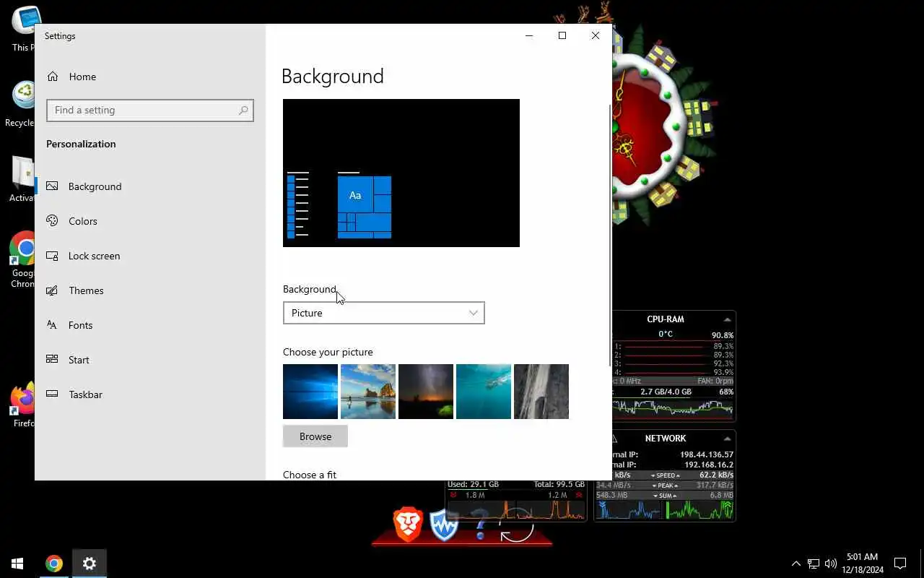Image resolution: width=924 pixels, height=578 pixels.
Task: Toggle the SPEED selector in the NETWORK widget
Action: pos(666,475)
